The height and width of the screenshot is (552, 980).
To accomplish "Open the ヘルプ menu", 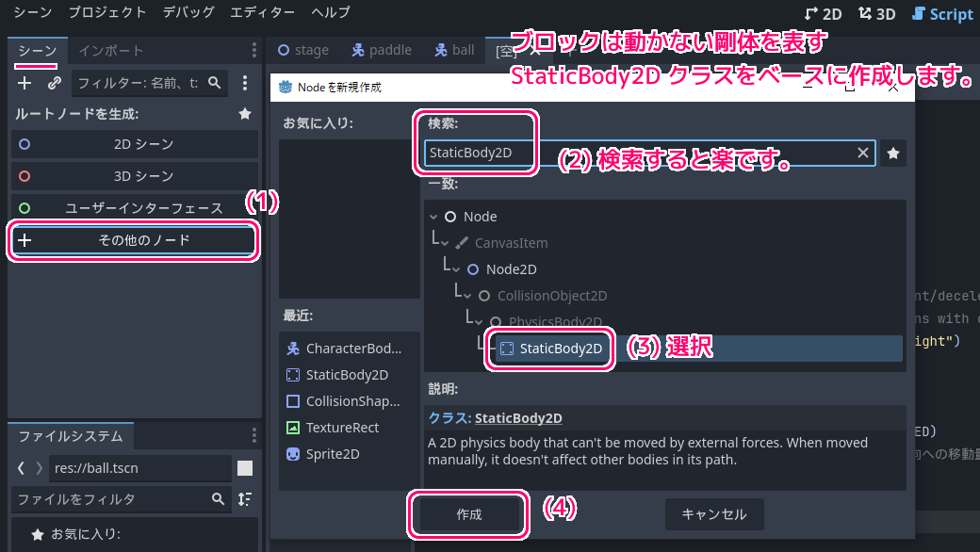I will click(331, 12).
